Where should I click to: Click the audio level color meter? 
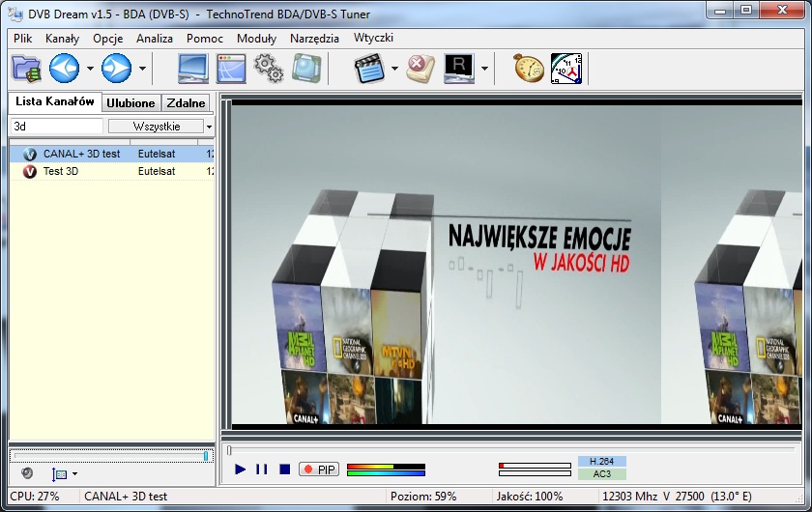[386, 469]
